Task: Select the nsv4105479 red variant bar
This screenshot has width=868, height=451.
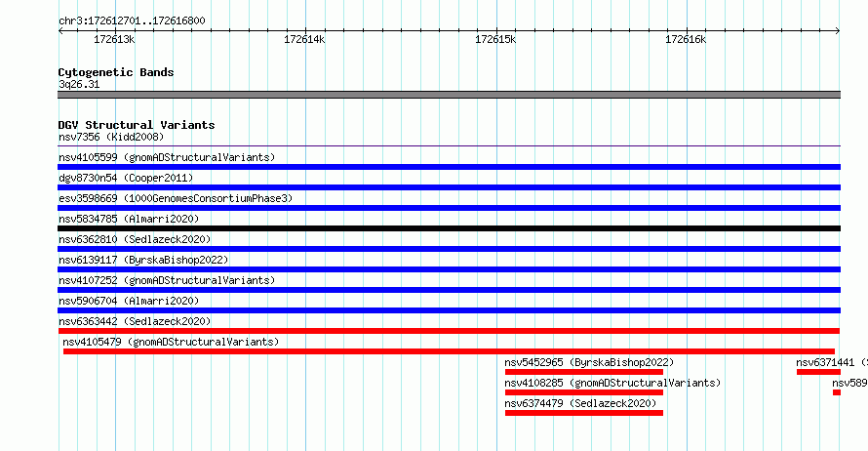Action: coord(449,351)
